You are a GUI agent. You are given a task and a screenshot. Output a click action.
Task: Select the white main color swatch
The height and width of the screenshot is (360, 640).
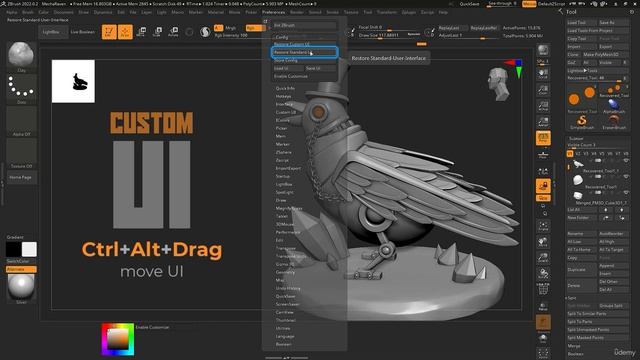29,249
